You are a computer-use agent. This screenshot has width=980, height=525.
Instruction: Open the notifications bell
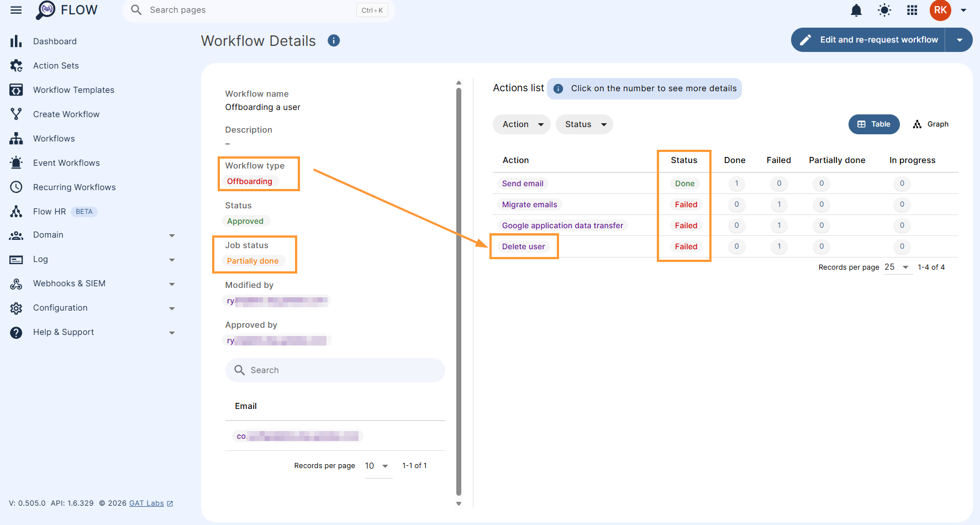click(856, 10)
